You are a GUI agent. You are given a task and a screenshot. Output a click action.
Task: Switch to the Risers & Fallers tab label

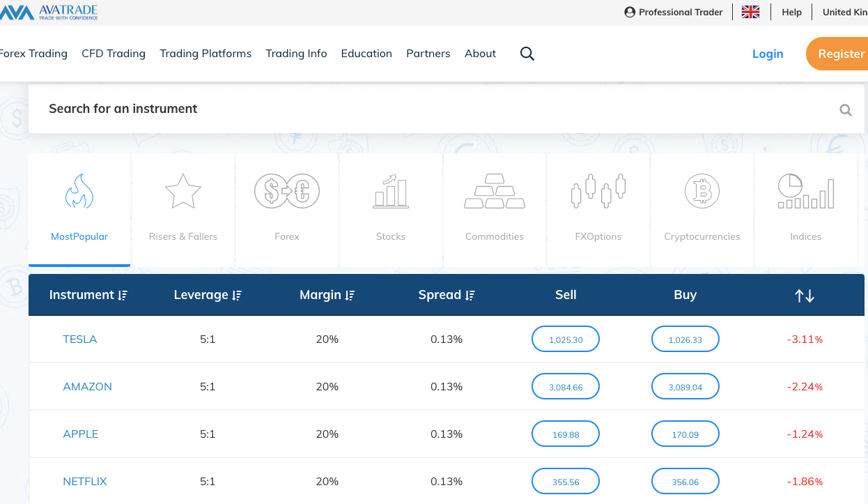click(183, 237)
